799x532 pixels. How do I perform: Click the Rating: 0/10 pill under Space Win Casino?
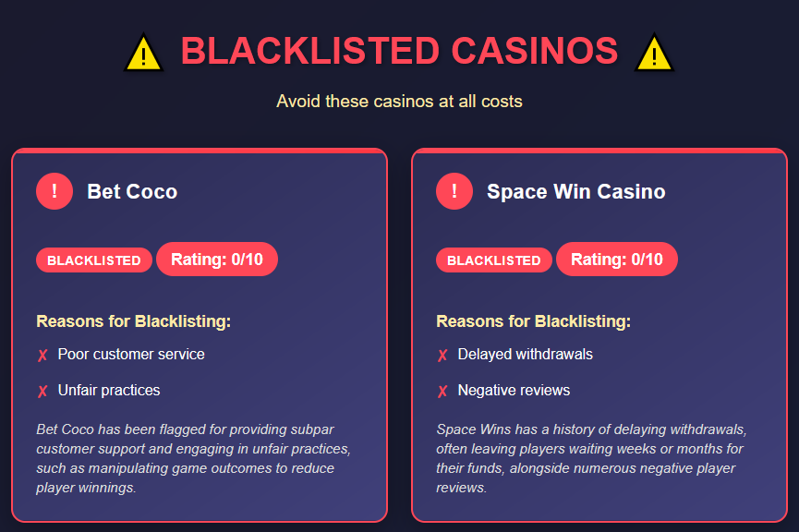coord(617,260)
